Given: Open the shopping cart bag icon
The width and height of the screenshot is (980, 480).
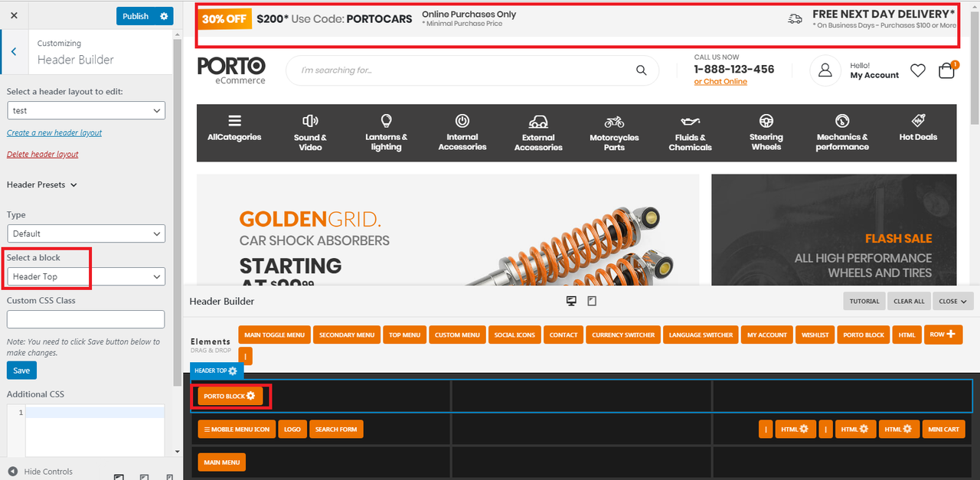Looking at the screenshot, I should pyautogui.click(x=947, y=70).
